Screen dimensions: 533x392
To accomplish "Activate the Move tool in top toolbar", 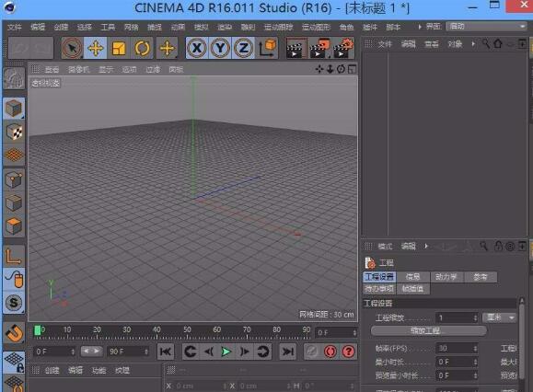I will pyautogui.click(x=96, y=48).
